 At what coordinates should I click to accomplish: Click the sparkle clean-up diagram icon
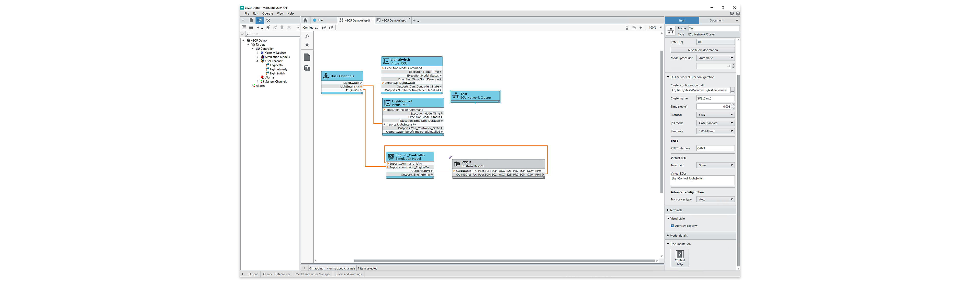pos(641,27)
